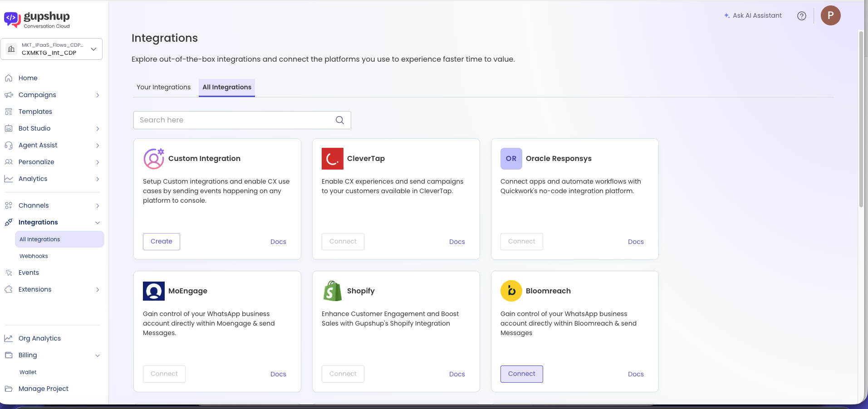Collapse the Integrations sidebar section
868x409 pixels.
point(98,223)
